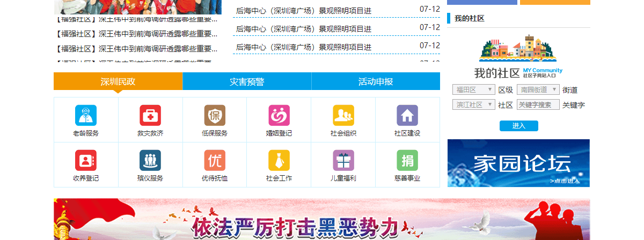
Task: Click the 社会组织 people icon
Action: point(343,115)
